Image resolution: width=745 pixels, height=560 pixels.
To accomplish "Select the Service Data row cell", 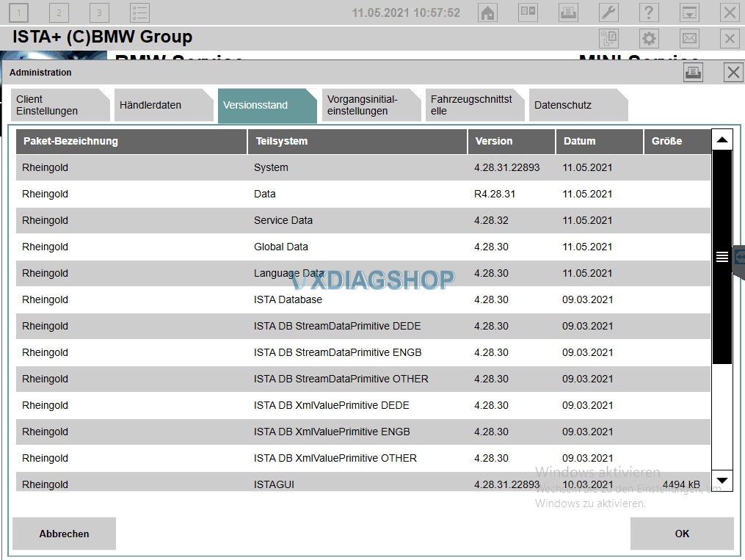I will pyautogui.click(x=283, y=220).
